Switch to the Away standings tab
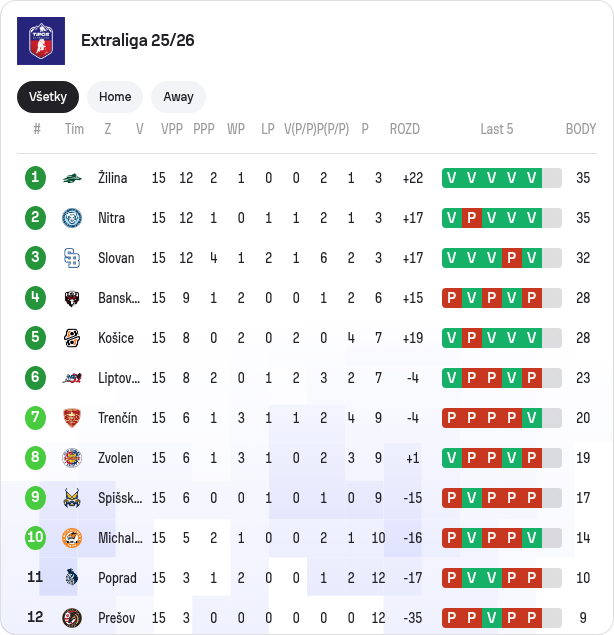This screenshot has width=614, height=635. coord(178,97)
